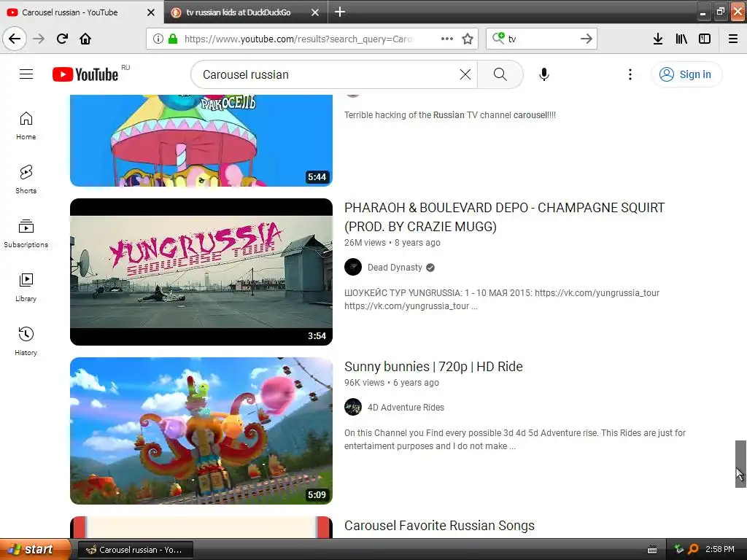Open Library in sidebar
The height and width of the screenshot is (560, 747).
click(26, 287)
